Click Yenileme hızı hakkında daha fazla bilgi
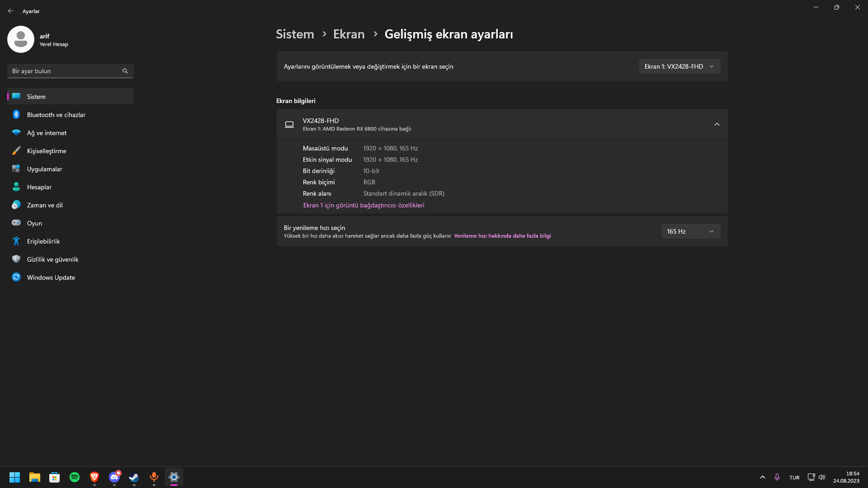The image size is (868, 488). pos(502,236)
